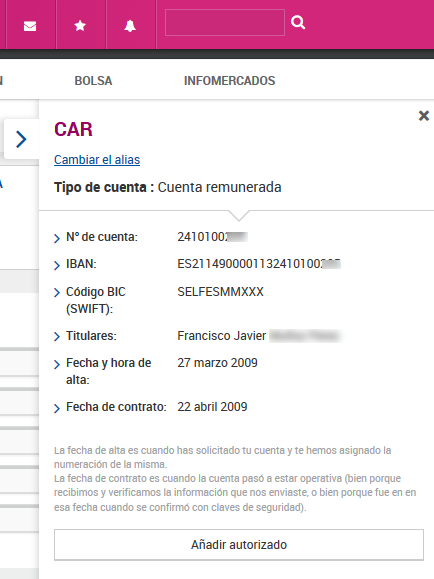Screen dimensions: 434x579
Task: Click the Cambiar el alias link
Action: coord(97,160)
